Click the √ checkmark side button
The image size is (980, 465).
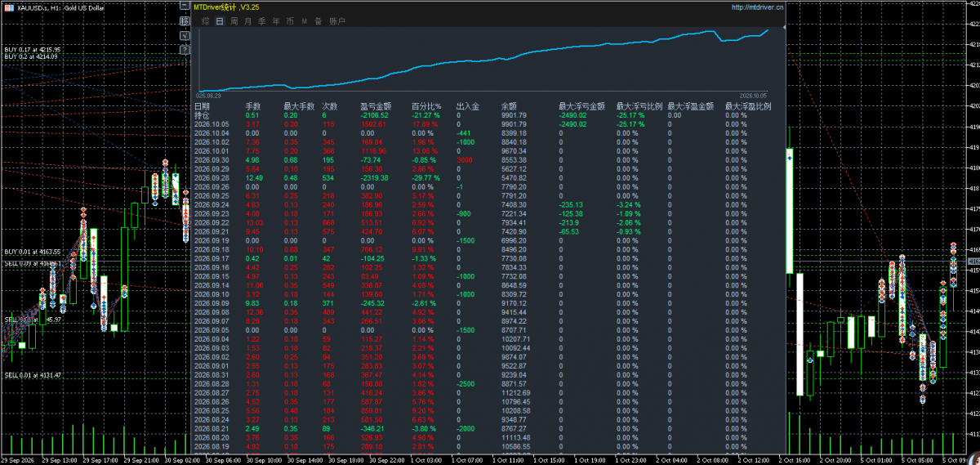(x=185, y=35)
